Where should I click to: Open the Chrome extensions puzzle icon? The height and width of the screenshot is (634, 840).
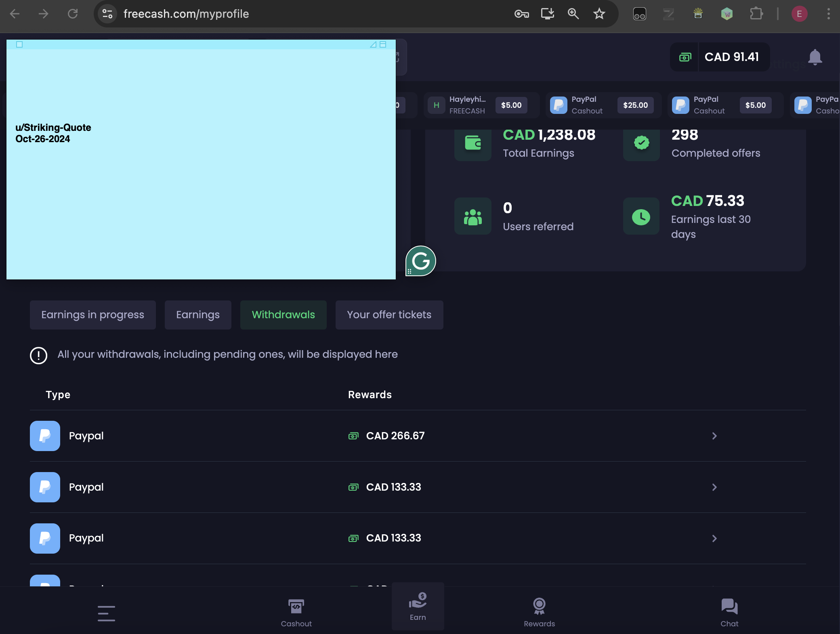(756, 14)
